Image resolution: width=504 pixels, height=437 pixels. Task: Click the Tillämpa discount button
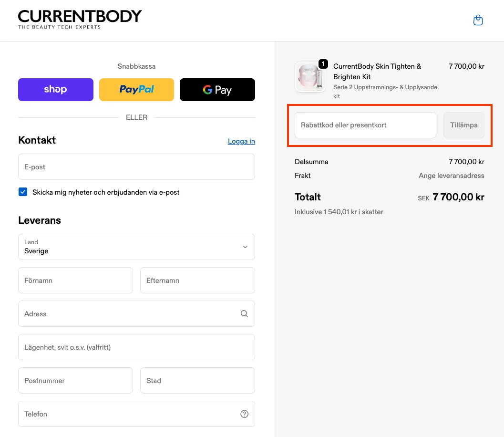(x=464, y=125)
